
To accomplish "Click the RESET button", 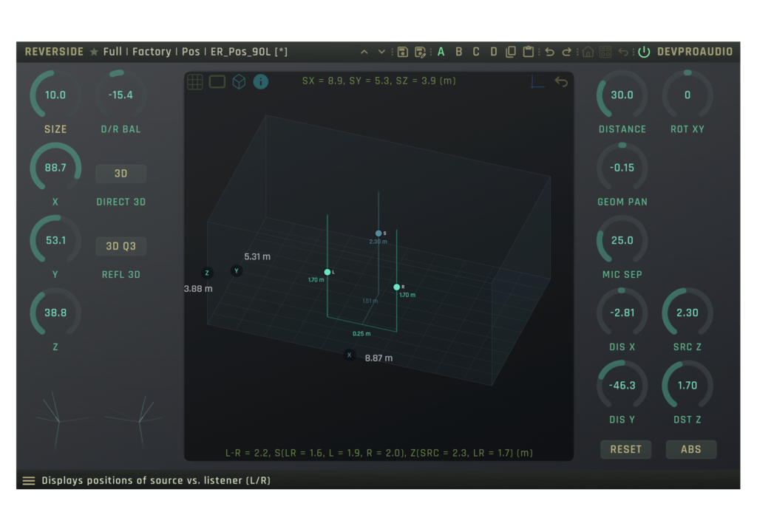I will coord(625,449).
